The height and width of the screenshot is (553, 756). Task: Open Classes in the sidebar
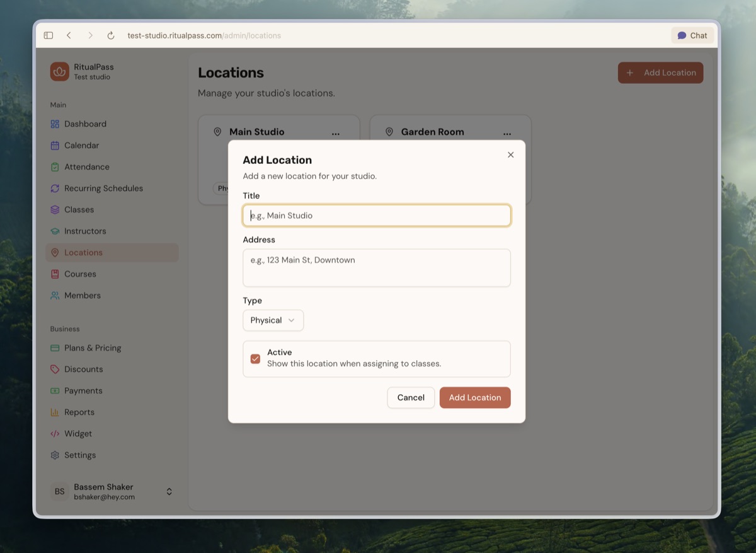(112, 210)
